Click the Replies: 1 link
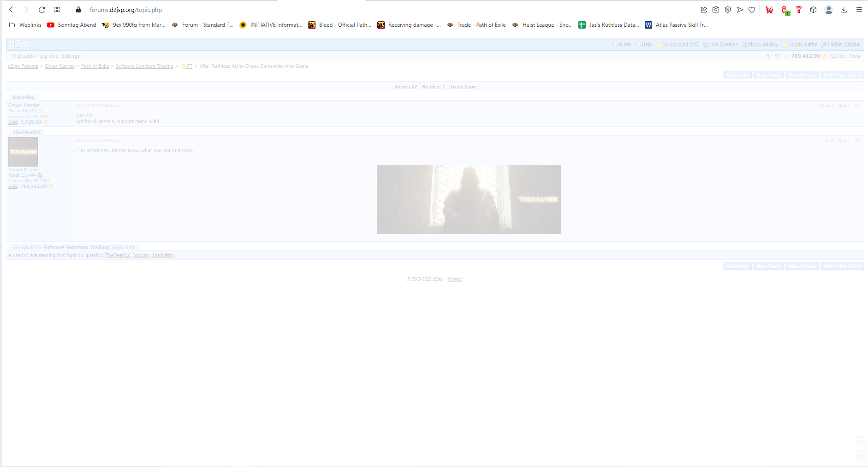Viewport: 868px width, 467px height. 434,87
